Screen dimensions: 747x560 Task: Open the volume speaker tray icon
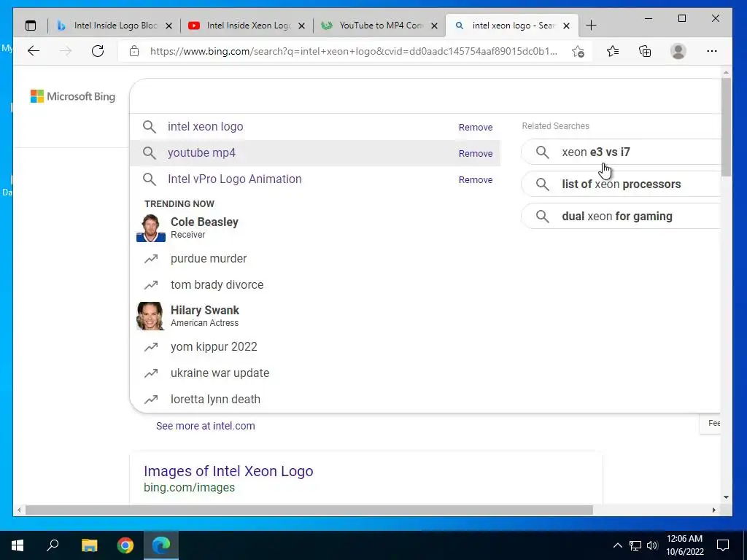652,545
